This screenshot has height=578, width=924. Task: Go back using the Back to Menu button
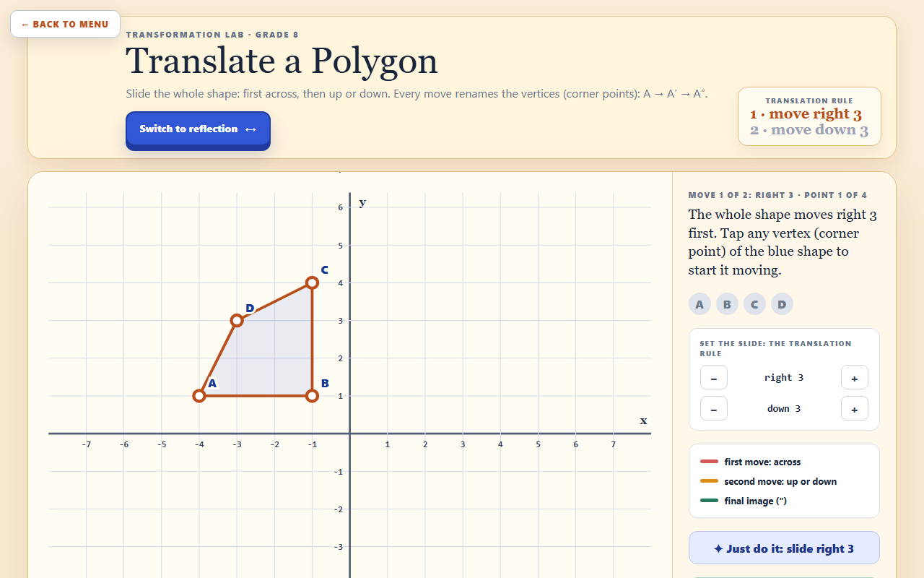[x=65, y=24]
